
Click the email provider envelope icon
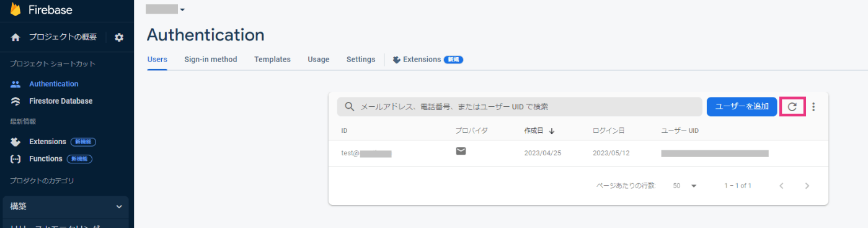[461, 150]
